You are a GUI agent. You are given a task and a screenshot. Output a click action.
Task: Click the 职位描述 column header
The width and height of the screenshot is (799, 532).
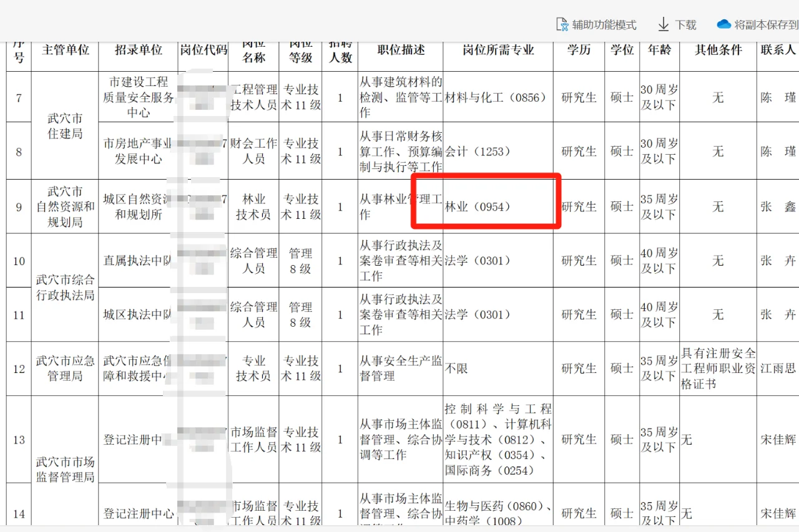pyautogui.click(x=401, y=50)
